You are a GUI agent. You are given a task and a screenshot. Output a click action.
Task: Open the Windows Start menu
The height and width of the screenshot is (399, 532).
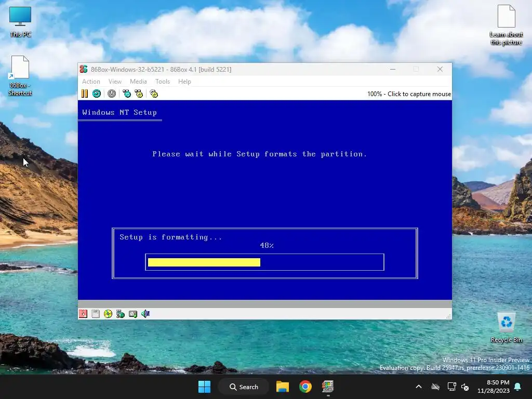pyautogui.click(x=204, y=387)
